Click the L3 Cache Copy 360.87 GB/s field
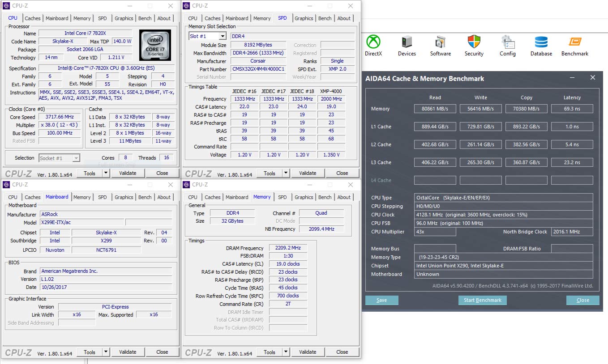This screenshot has width=608, height=364. point(526,162)
